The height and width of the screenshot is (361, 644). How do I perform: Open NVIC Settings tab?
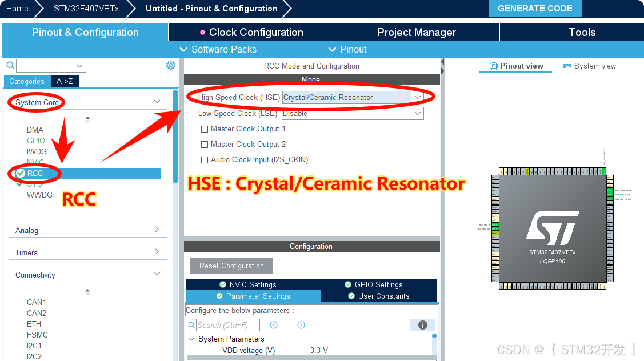pos(247,284)
